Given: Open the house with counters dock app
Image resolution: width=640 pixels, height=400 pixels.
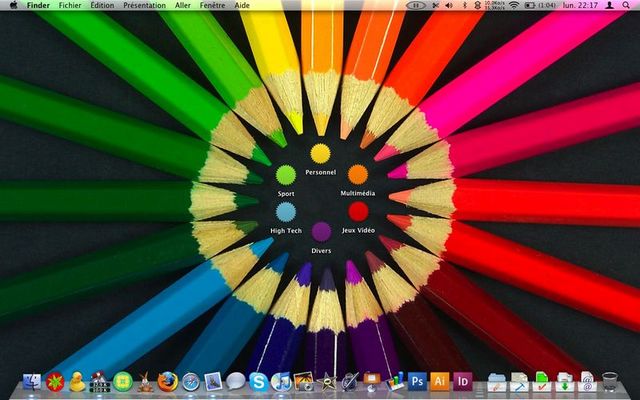Looking at the screenshot, I should 100,382.
